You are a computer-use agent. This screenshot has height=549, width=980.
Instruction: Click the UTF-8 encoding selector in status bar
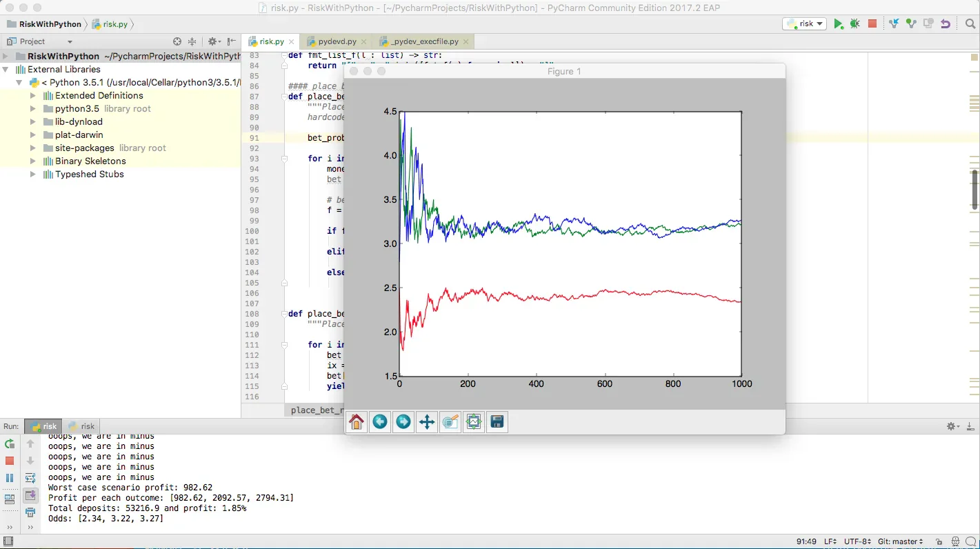[x=857, y=541]
